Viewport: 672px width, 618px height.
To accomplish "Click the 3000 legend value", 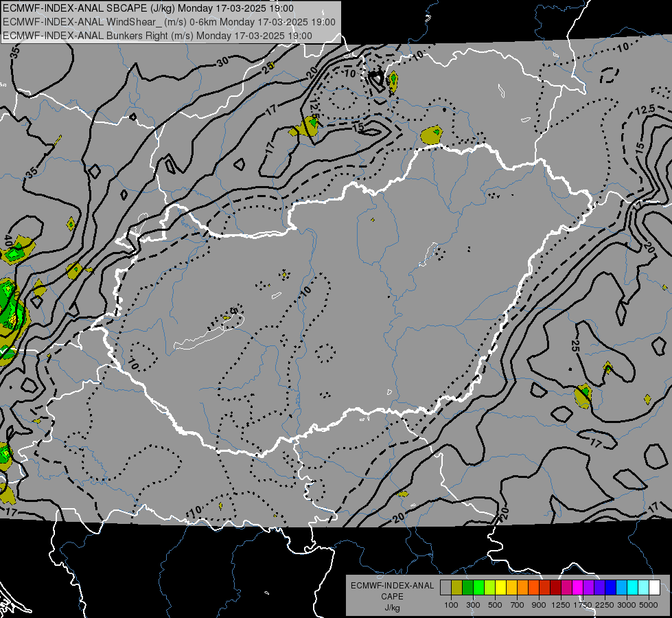I will (627, 605).
